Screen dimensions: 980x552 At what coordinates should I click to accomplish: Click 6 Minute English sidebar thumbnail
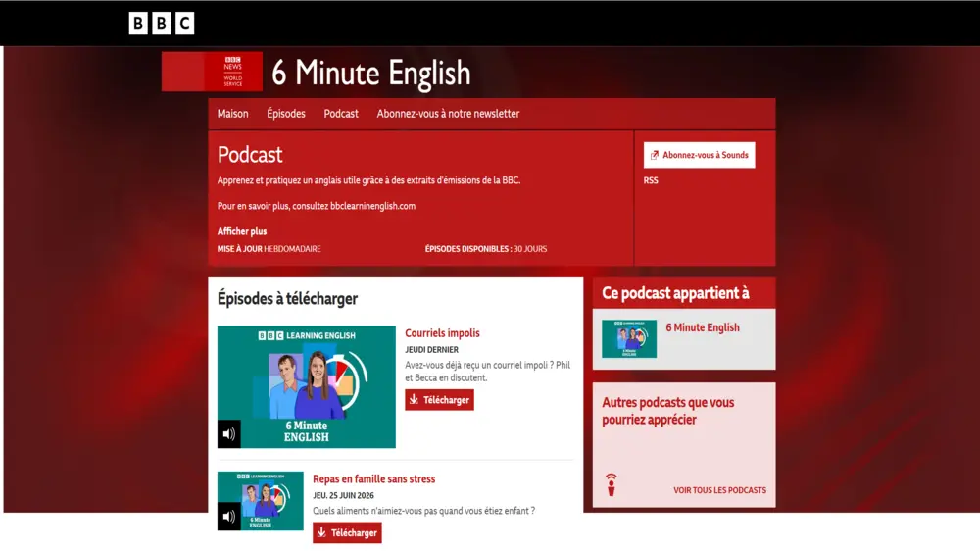tap(629, 339)
